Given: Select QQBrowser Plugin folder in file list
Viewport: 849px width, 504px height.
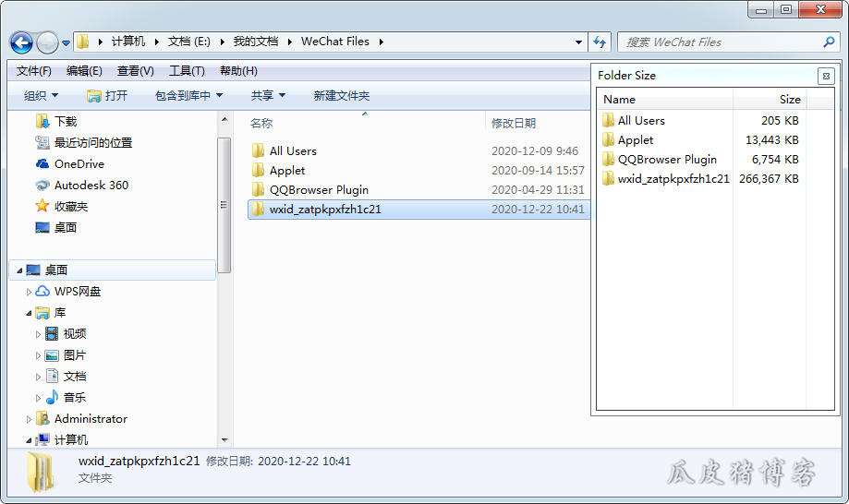Looking at the screenshot, I should pos(319,190).
